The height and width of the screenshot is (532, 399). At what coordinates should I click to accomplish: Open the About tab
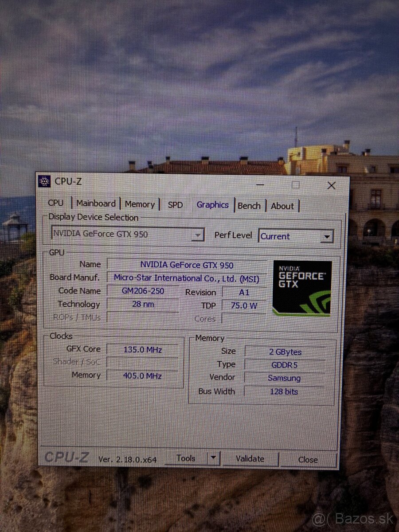tap(282, 206)
